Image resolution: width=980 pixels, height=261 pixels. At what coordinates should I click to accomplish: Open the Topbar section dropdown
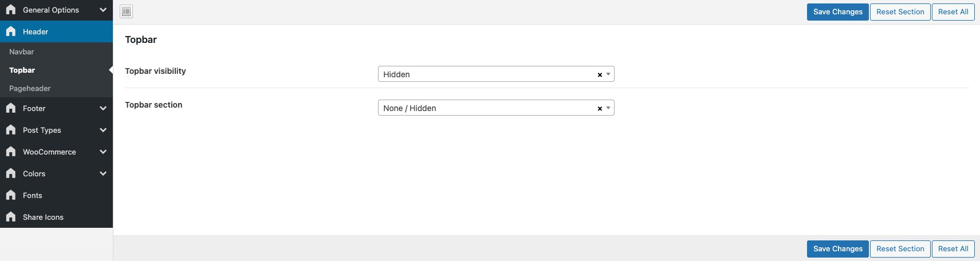click(487, 108)
